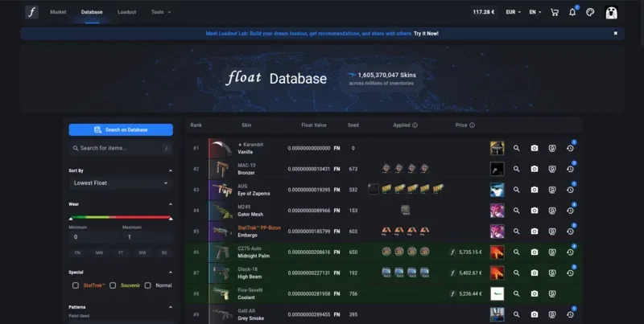The height and width of the screenshot is (324, 644).
Task: Open the EN language dropdown
Action: [x=535, y=12]
